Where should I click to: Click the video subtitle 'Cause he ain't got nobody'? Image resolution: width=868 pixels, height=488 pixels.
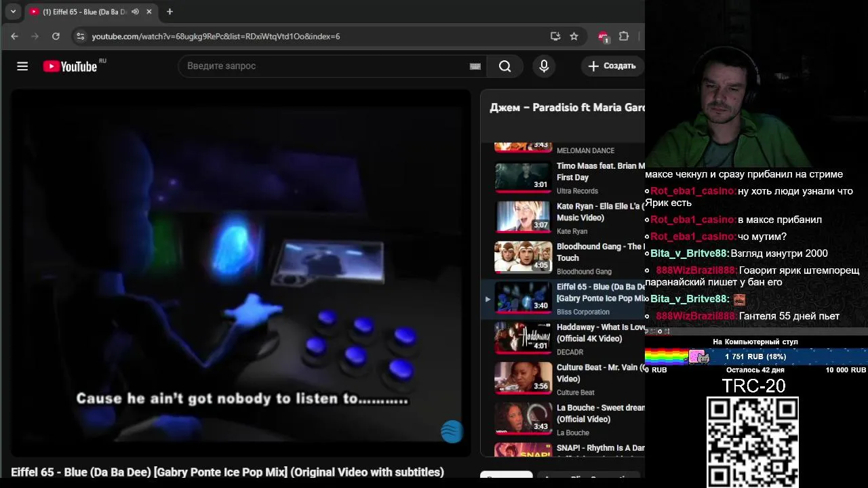[x=242, y=399]
